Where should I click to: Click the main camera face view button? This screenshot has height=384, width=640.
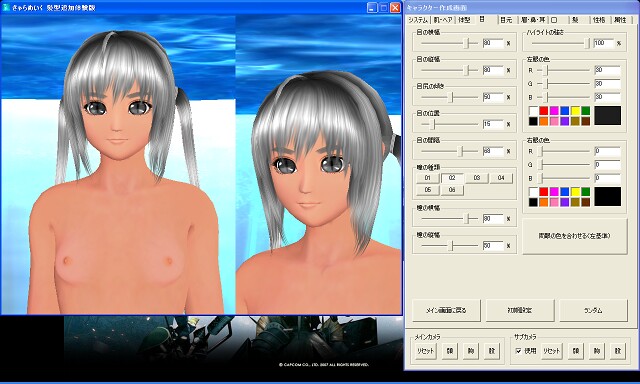point(450,351)
